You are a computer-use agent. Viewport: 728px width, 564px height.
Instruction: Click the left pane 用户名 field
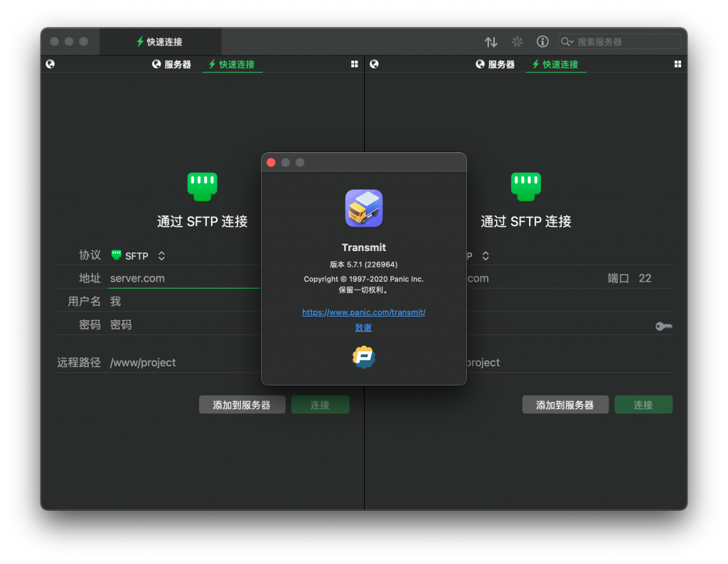(x=185, y=302)
